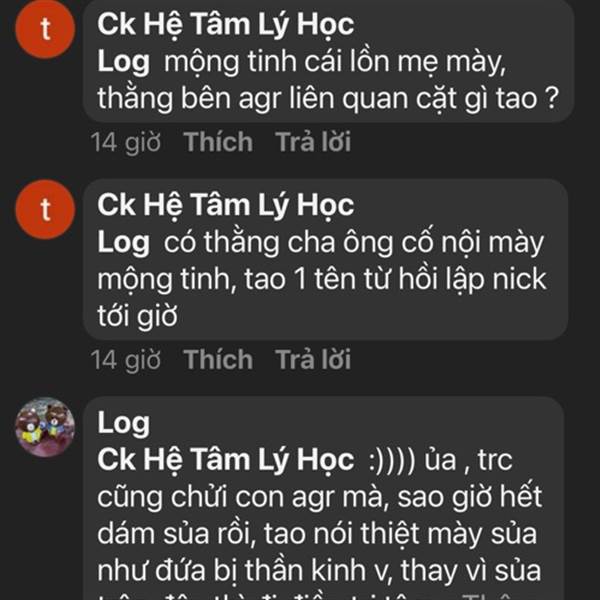The image size is (600, 600).
Task: Open the author name 'Ck Hệ Tâm Lý Học' on the middle comment
Action: (x=226, y=206)
